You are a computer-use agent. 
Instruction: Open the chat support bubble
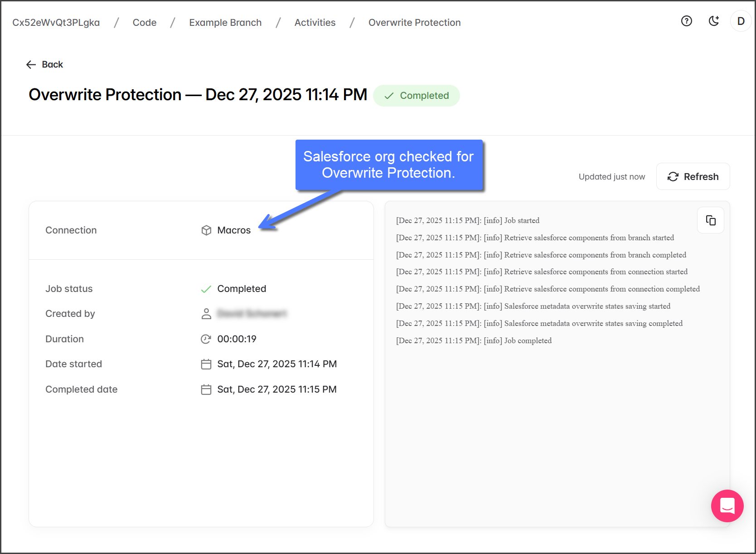(727, 505)
